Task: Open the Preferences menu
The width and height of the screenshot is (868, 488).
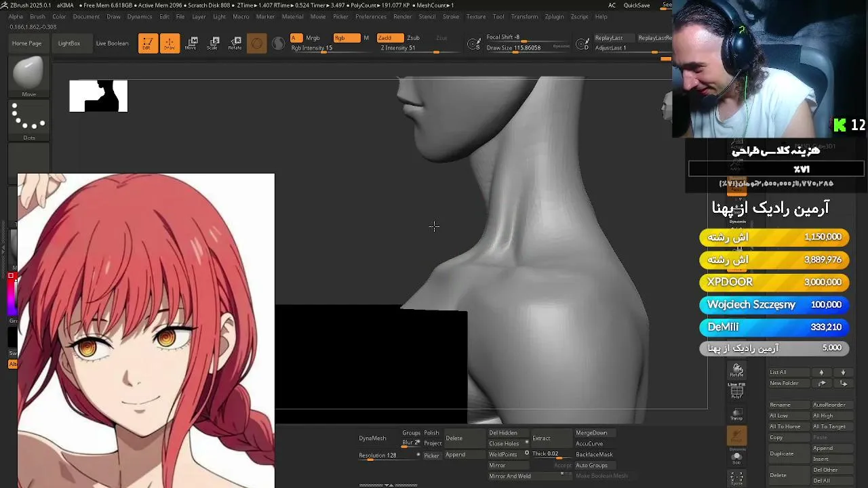Action: point(371,16)
